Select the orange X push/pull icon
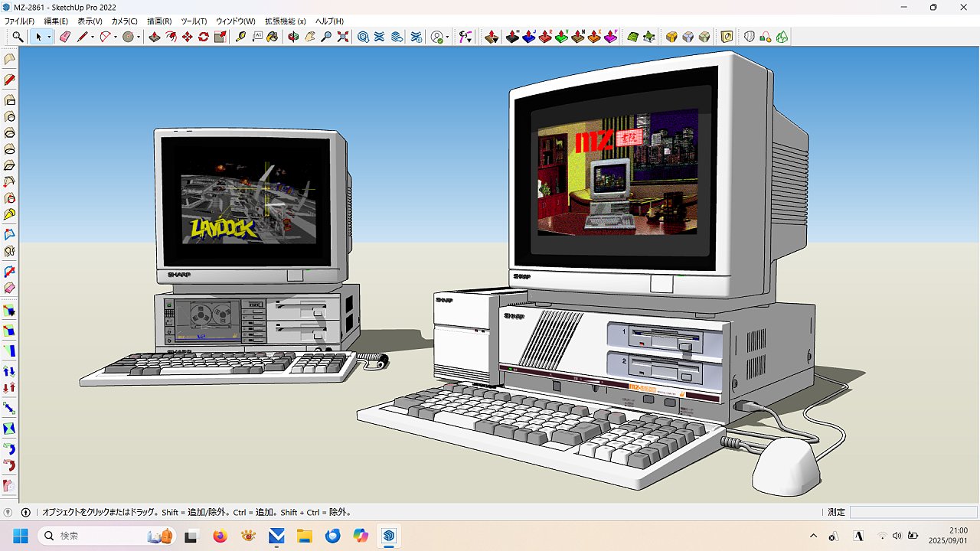This screenshot has height=551, width=980. click(594, 37)
